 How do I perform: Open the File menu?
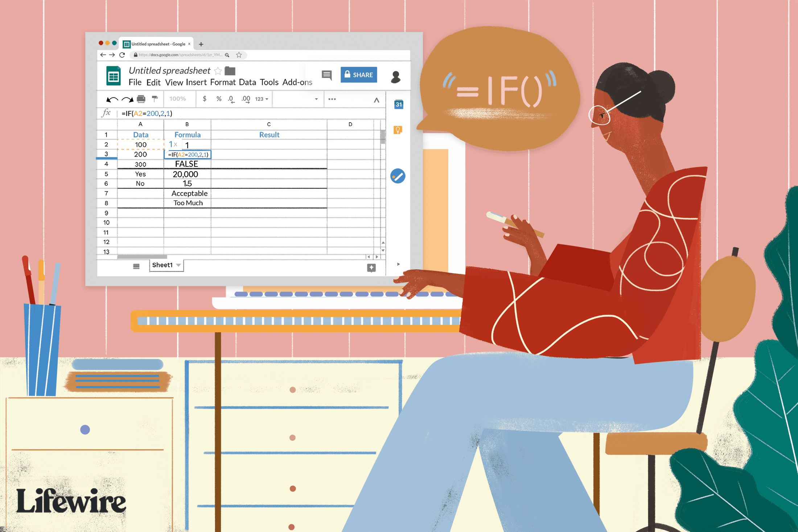click(135, 82)
